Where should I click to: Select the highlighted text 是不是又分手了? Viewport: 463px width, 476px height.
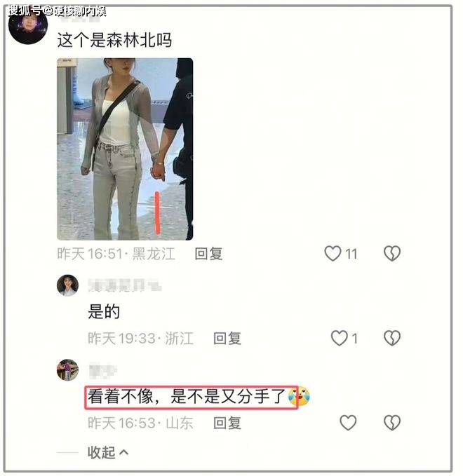click(228, 397)
